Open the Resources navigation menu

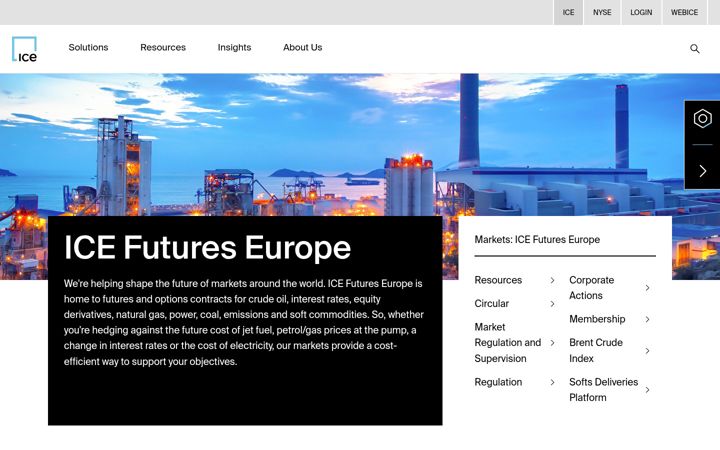[x=163, y=47]
